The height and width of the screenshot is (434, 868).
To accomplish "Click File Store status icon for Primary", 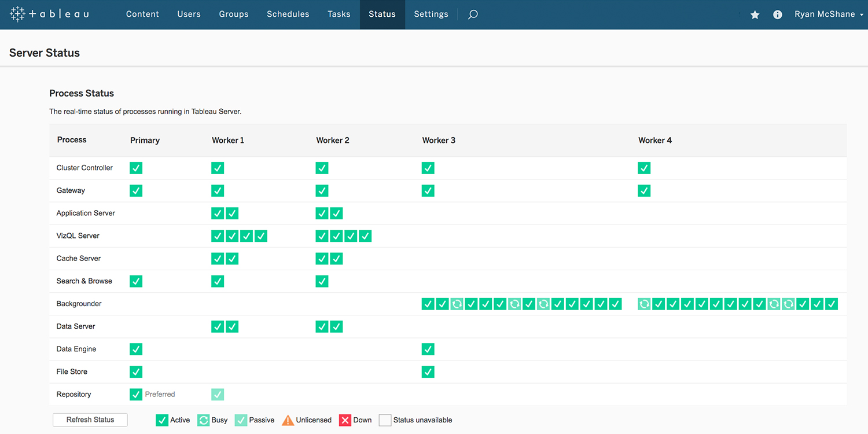I will pyautogui.click(x=136, y=372).
